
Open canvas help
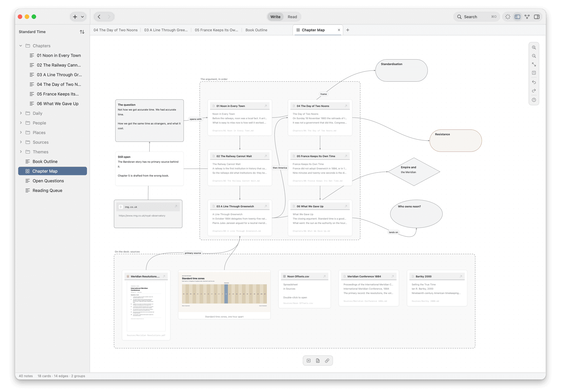tap(534, 100)
